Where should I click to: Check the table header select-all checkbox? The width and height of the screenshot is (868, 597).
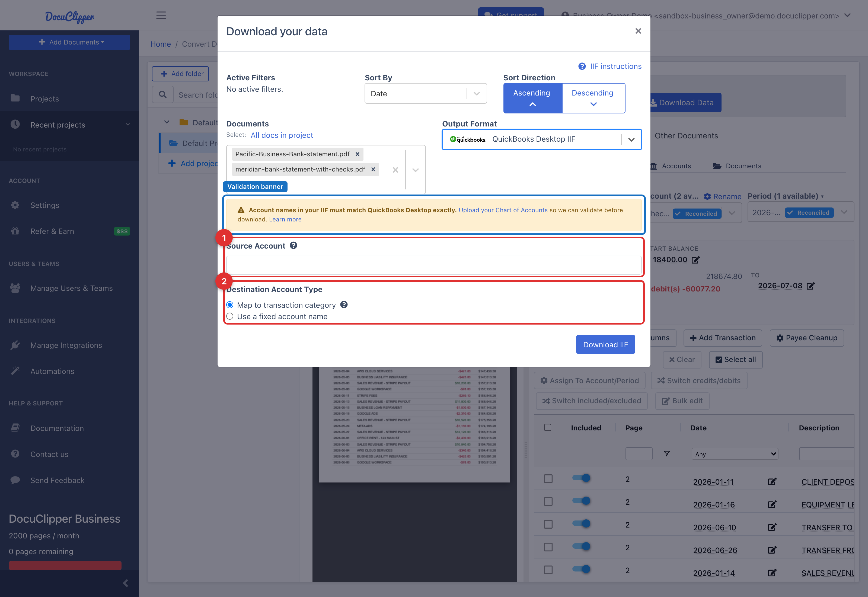point(548,427)
